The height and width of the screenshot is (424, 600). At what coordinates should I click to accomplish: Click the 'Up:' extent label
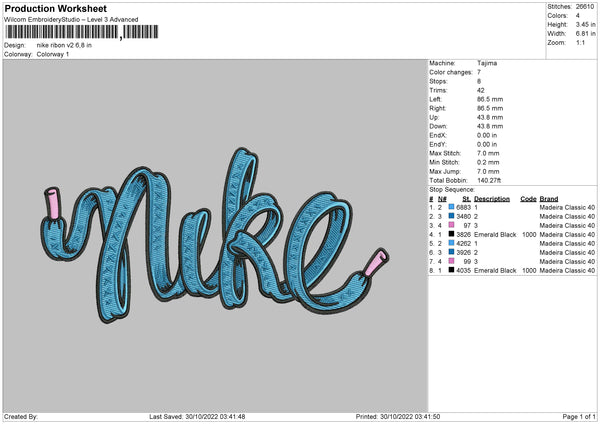tap(434, 117)
